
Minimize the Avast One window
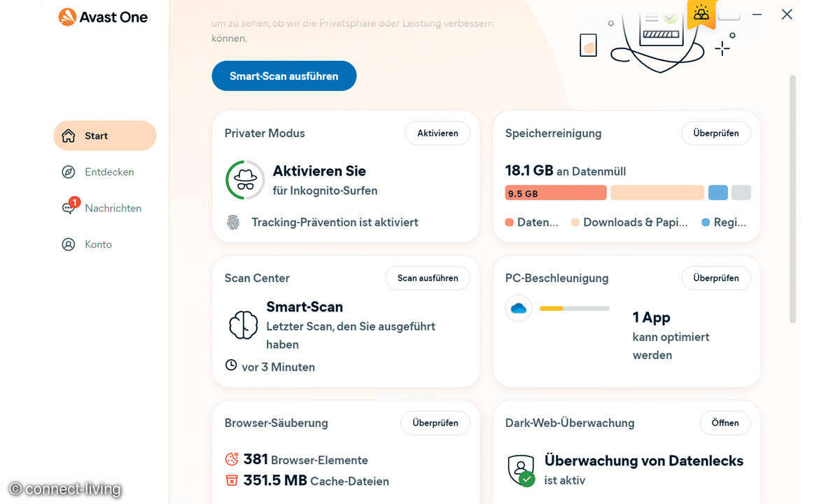pyautogui.click(x=757, y=14)
